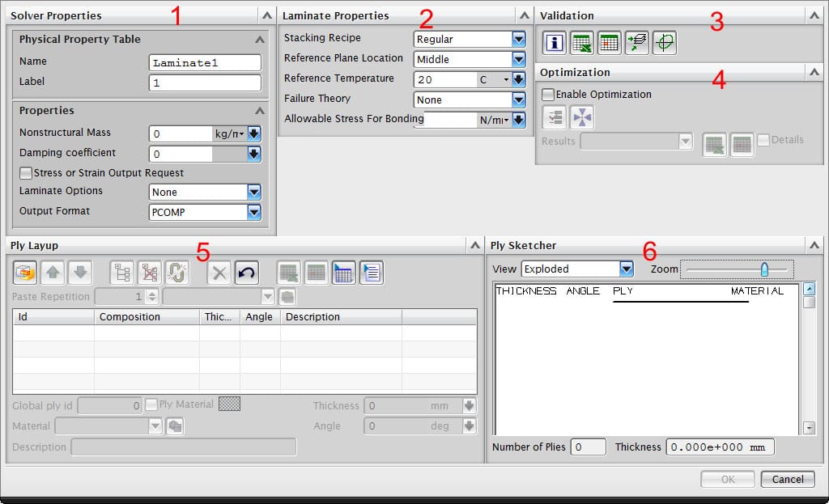Open the Stacking Recipe dropdown
The height and width of the screenshot is (504, 829).
pyautogui.click(x=518, y=39)
